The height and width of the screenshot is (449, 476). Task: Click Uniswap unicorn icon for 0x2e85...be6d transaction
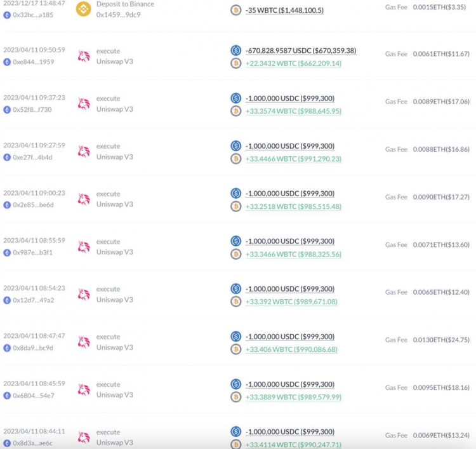tap(84, 199)
